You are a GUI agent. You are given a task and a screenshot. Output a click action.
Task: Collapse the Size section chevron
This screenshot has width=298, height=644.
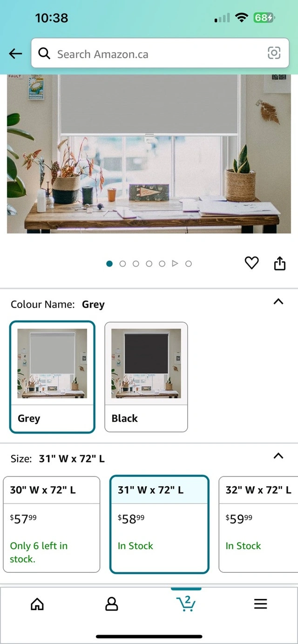pyautogui.click(x=278, y=456)
